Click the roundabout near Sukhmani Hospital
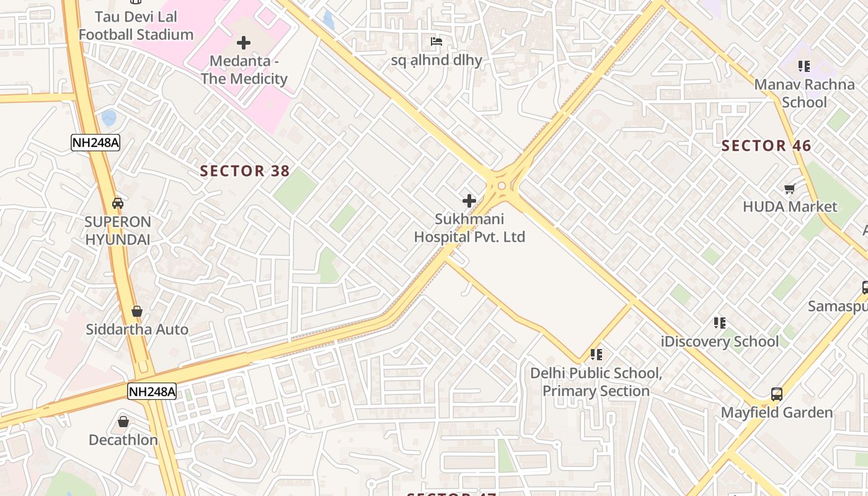The width and height of the screenshot is (868, 496). click(501, 185)
